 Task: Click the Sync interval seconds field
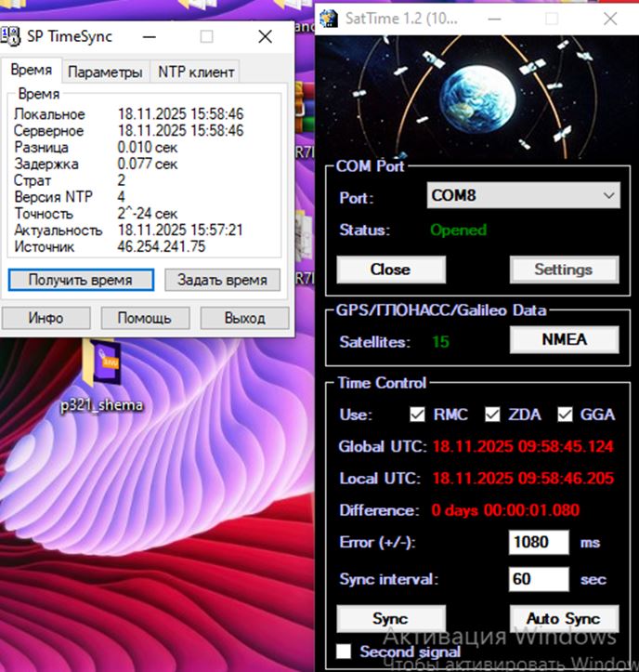coord(539,579)
